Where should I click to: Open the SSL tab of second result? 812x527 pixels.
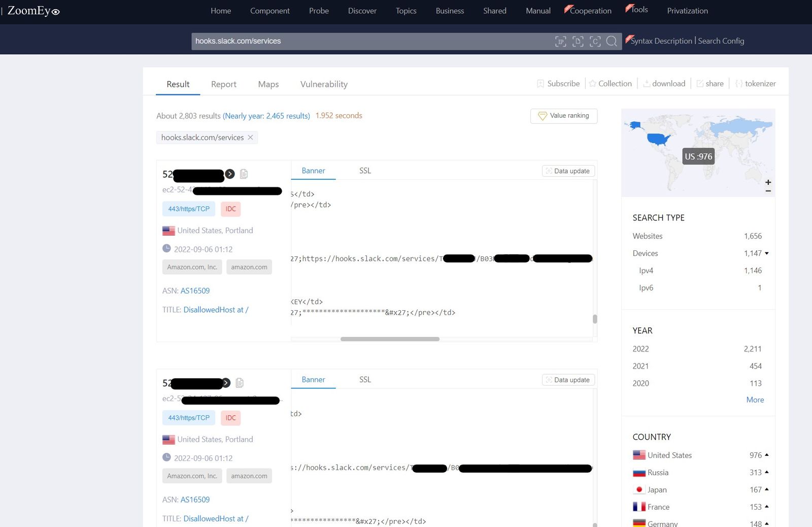pos(365,380)
